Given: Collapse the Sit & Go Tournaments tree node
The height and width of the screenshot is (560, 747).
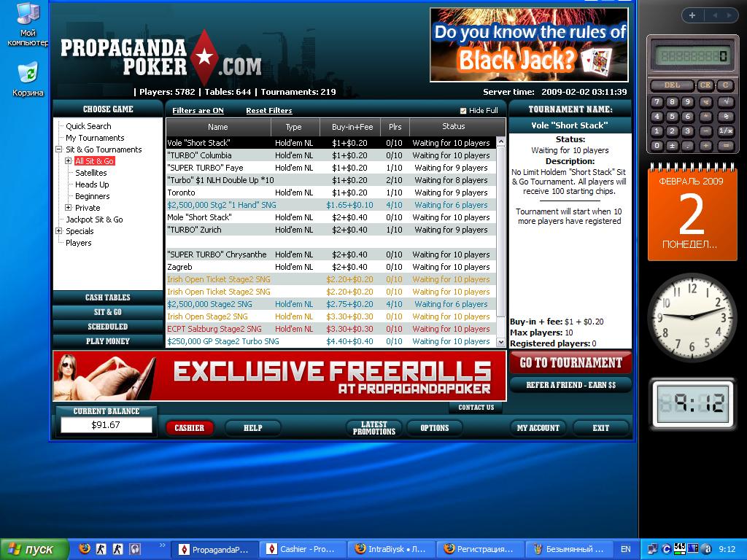Looking at the screenshot, I should tap(59, 149).
